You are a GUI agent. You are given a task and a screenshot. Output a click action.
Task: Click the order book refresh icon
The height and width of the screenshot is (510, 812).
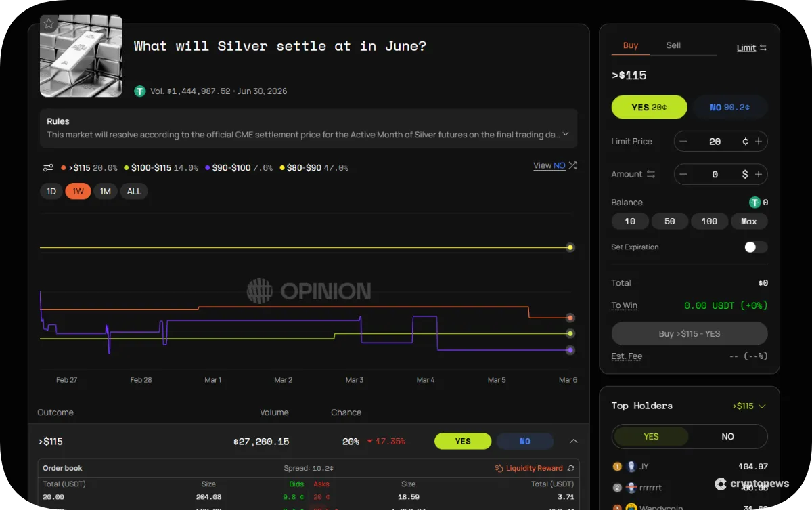(x=571, y=468)
